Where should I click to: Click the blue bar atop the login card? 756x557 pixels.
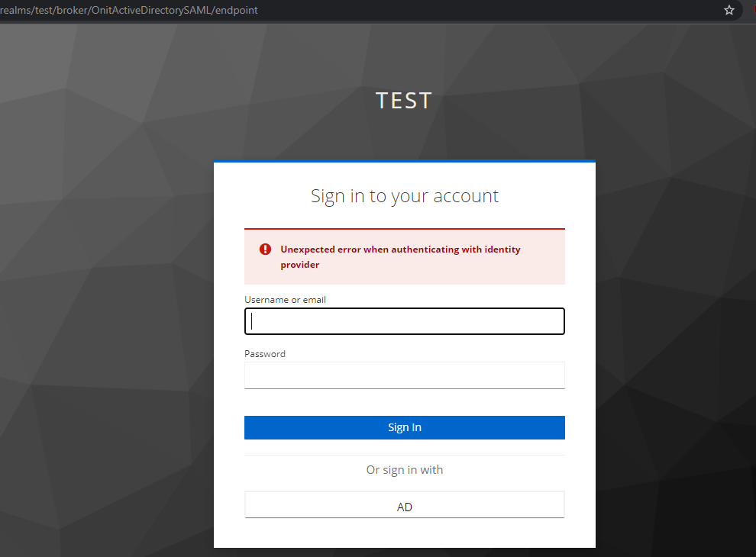[404, 161]
